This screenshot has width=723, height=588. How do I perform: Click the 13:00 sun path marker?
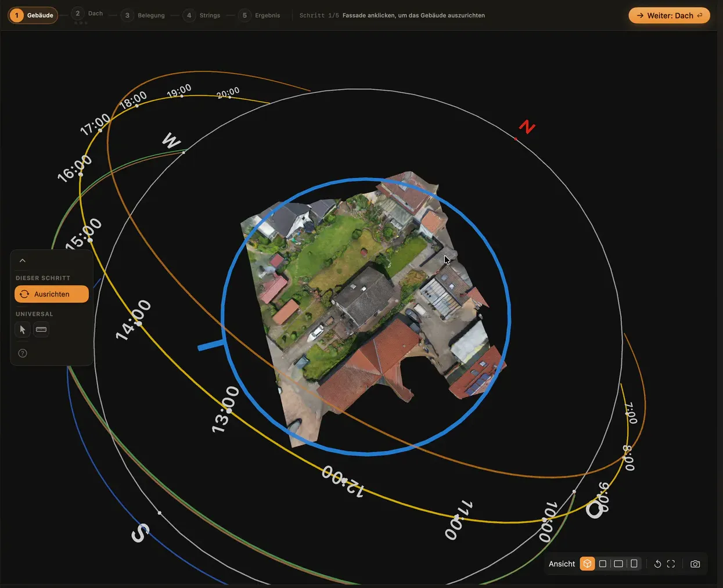pyautogui.click(x=225, y=409)
